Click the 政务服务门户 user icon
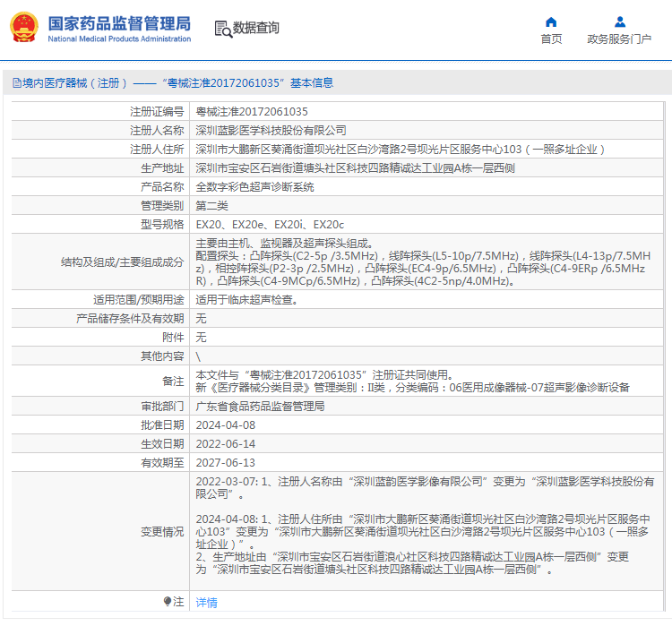 pyautogui.click(x=620, y=21)
